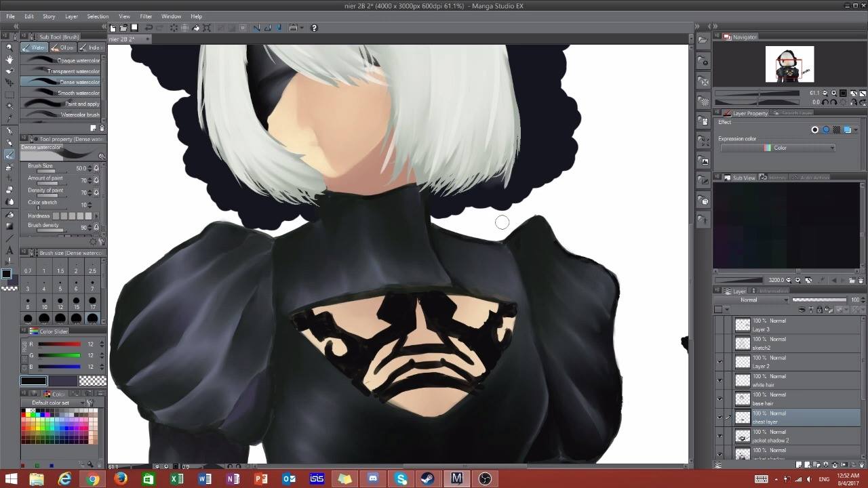Click the layer opacity value field

pyautogui.click(x=855, y=300)
